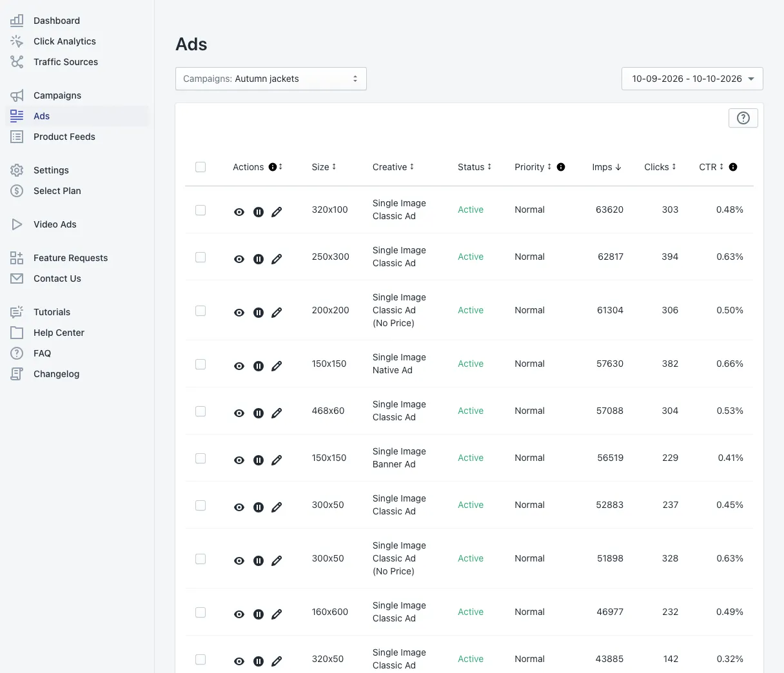This screenshot has height=673, width=784.
Task: Pause the 250x300 ad
Action: click(259, 259)
